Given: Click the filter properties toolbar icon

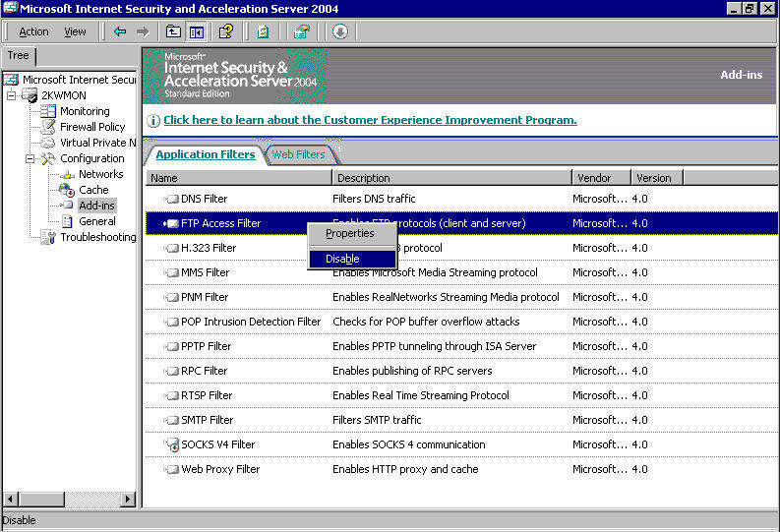Looking at the screenshot, I should 301,31.
